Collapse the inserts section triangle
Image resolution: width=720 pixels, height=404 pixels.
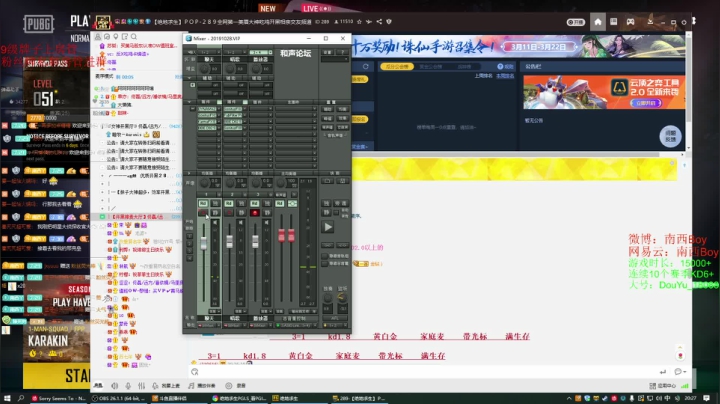click(x=189, y=102)
